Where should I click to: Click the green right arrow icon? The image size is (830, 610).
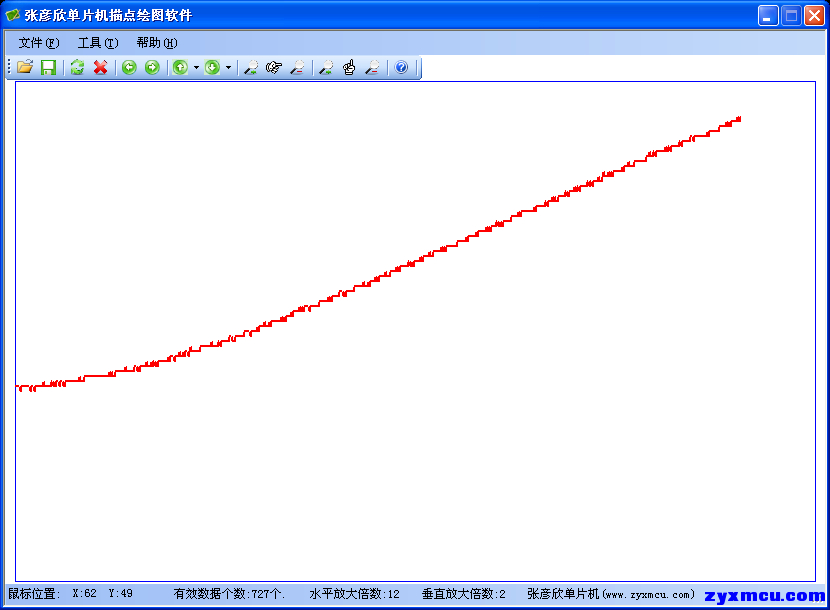[152, 67]
